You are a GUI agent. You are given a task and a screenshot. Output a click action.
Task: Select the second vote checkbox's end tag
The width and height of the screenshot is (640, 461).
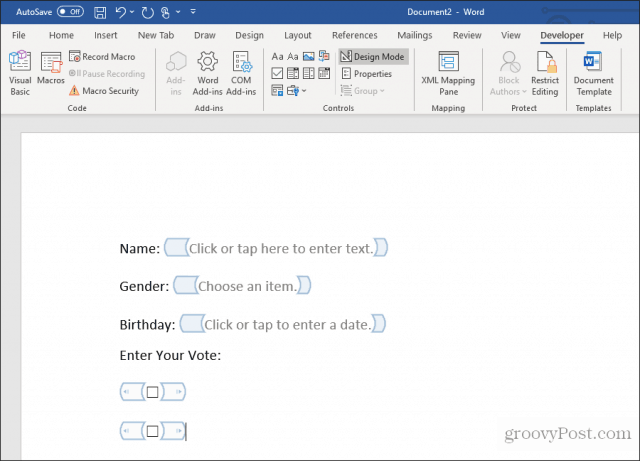tap(173, 431)
